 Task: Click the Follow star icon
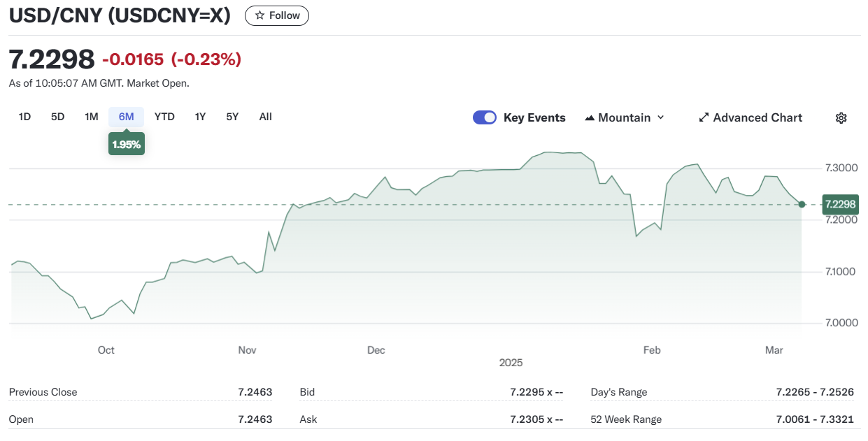260,15
